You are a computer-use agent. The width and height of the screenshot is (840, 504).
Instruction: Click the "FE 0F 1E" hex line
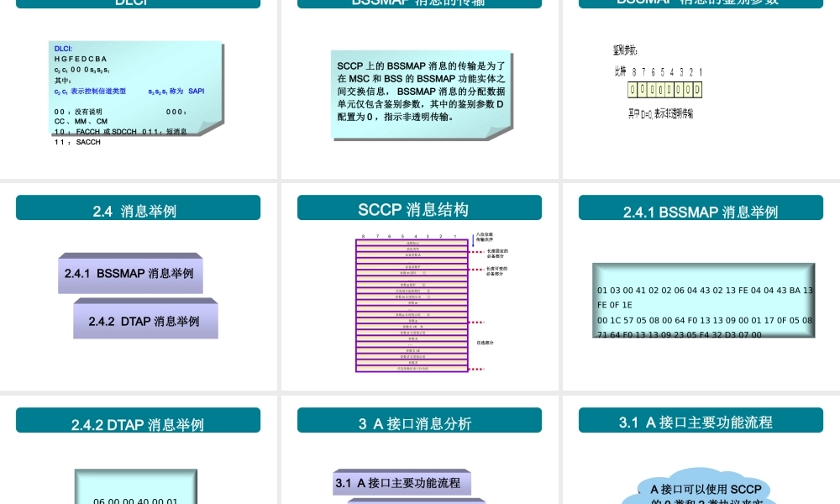coord(615,305)
